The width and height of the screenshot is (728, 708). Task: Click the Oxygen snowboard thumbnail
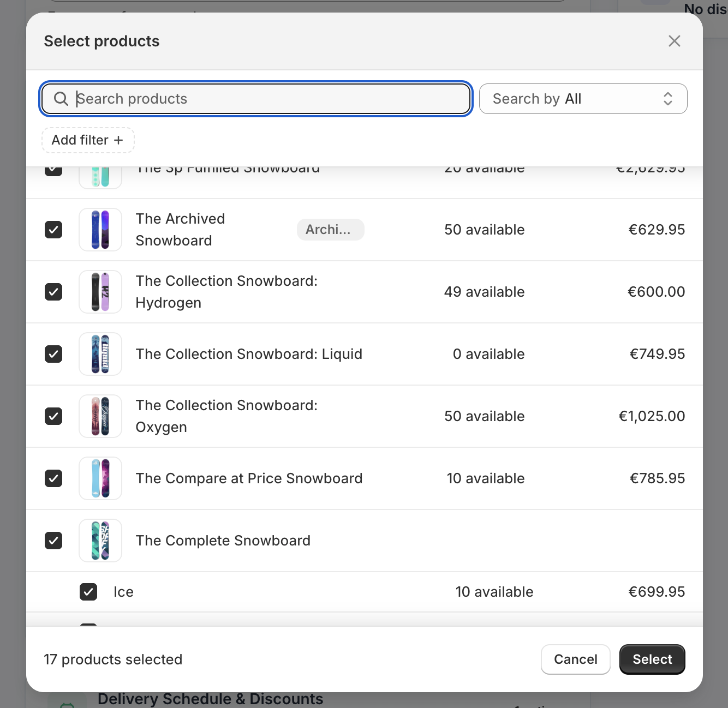(100, 416)
